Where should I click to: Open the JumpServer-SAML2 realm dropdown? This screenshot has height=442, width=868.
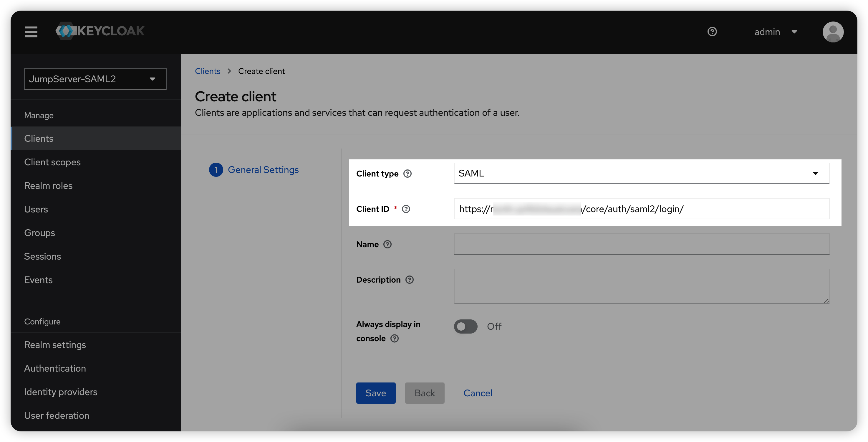(95, 79)
